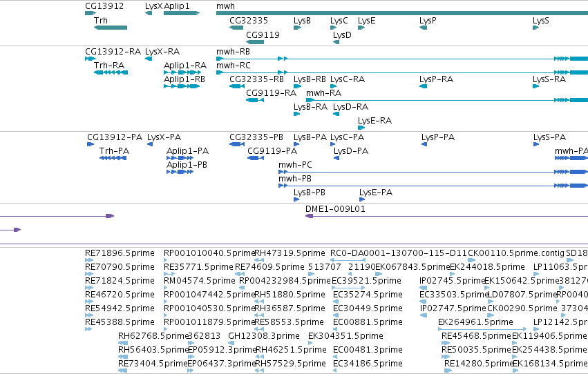Select the DME1-009L01 clone feature
This screenshot has height=374, width=588.
pyautogui.click(x=446, y=216)
